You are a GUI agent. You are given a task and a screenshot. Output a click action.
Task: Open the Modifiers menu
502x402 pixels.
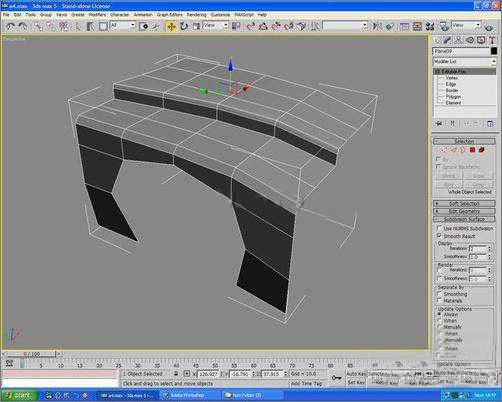point(97,15)
